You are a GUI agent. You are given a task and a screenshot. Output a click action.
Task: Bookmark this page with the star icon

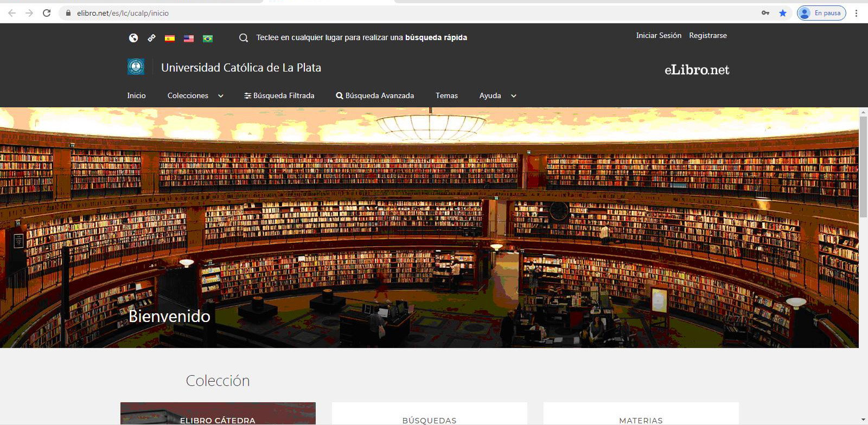783,13
